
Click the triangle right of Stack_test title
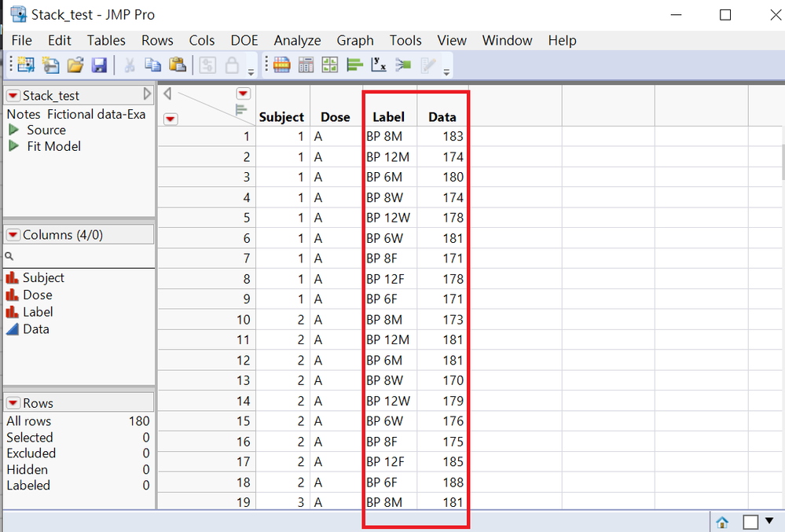[147, 94]
